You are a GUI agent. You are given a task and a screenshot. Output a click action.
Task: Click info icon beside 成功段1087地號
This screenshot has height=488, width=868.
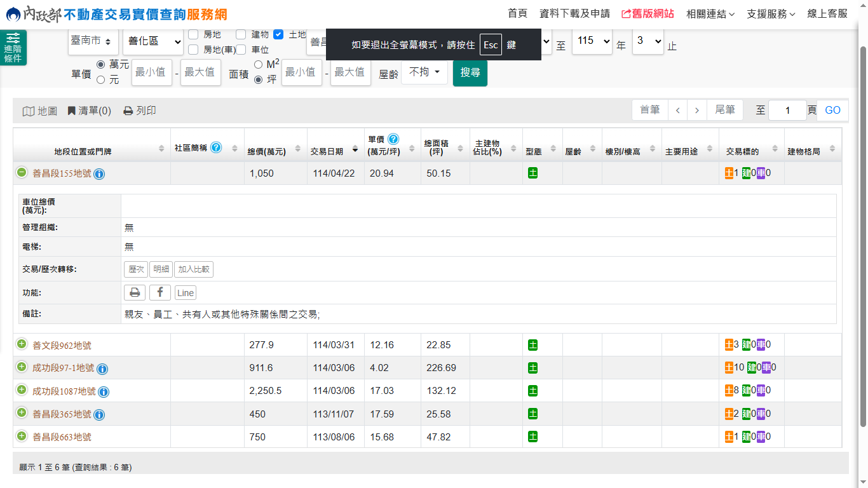click(x=104, y=392)
